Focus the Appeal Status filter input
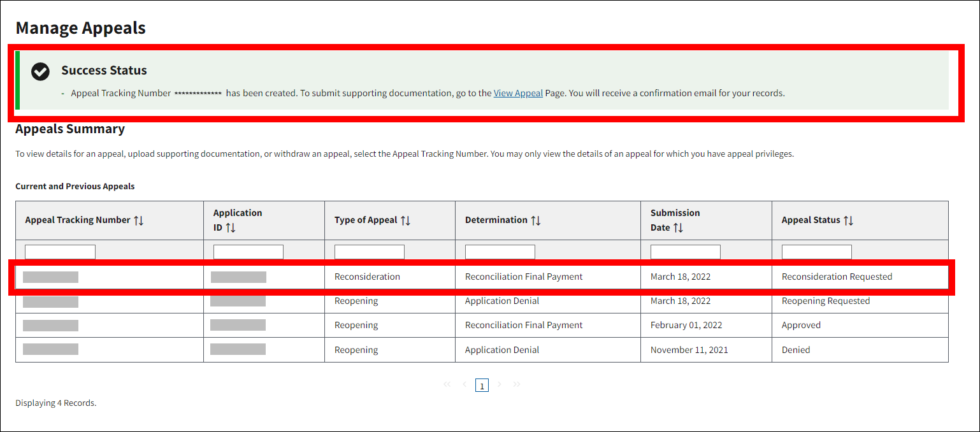The image size is (980, 432). pyautogui.click(x=816, y=252)
